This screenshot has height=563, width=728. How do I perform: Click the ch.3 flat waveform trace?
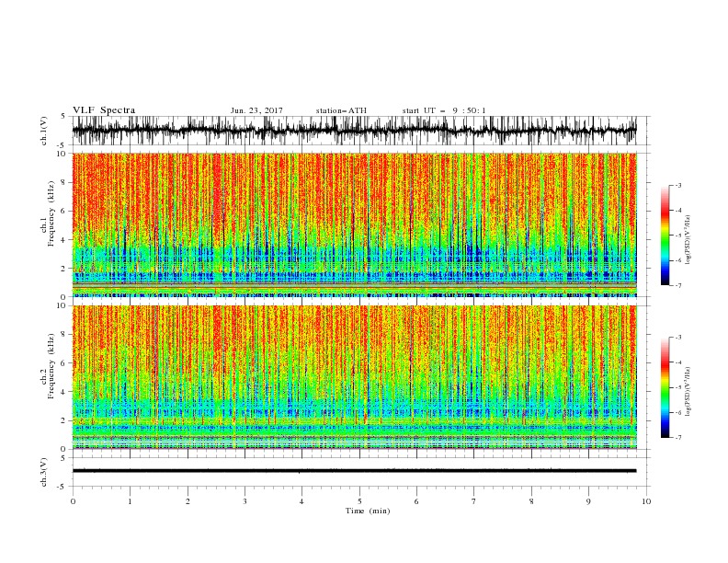354,471
